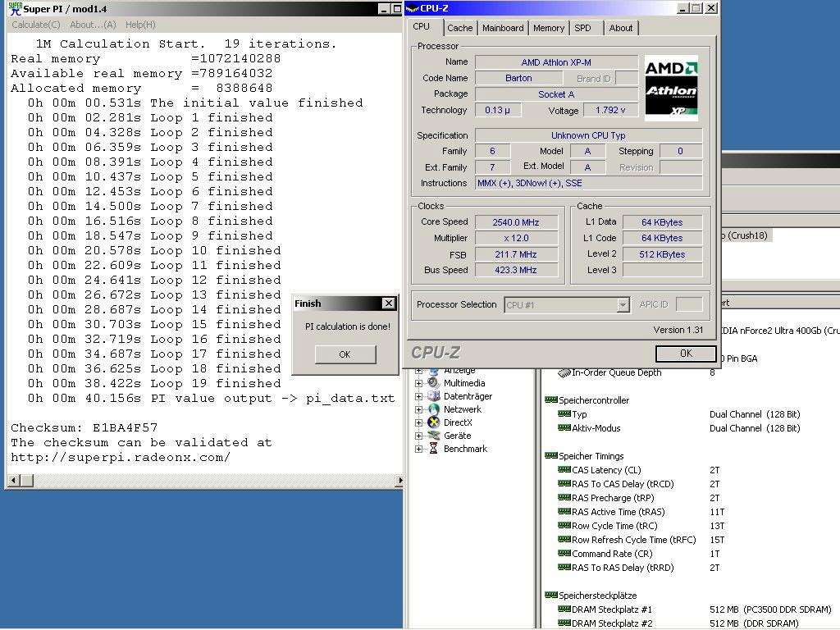
Task: Open the Calculate(C) menu in Super PI
Action: pos(36,25)
